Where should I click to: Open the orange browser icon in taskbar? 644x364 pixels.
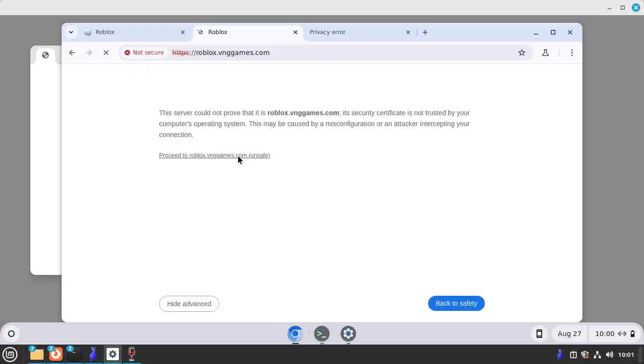[x=55, y=354]
